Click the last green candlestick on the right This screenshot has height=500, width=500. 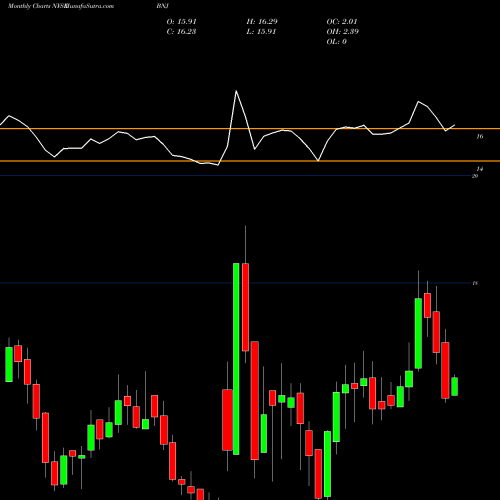coord(455,387)
